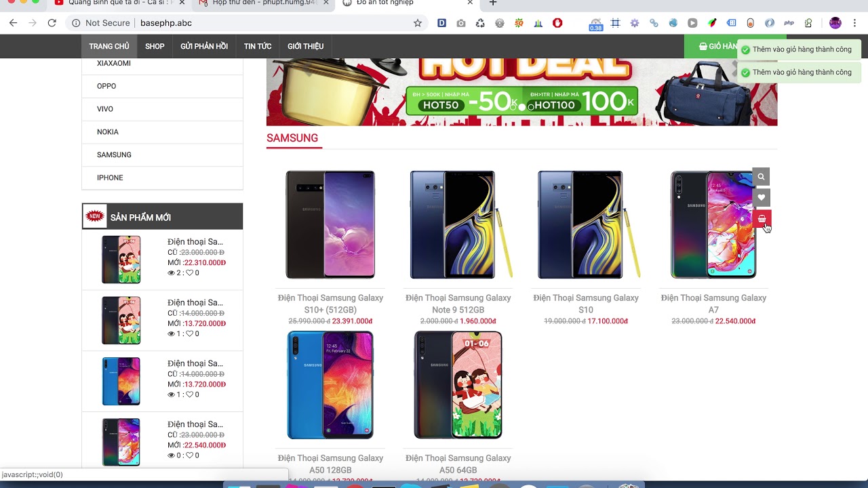Click the speedometer extension showing 0.38
Screen dimensions: 868x488
pos(595,24)
